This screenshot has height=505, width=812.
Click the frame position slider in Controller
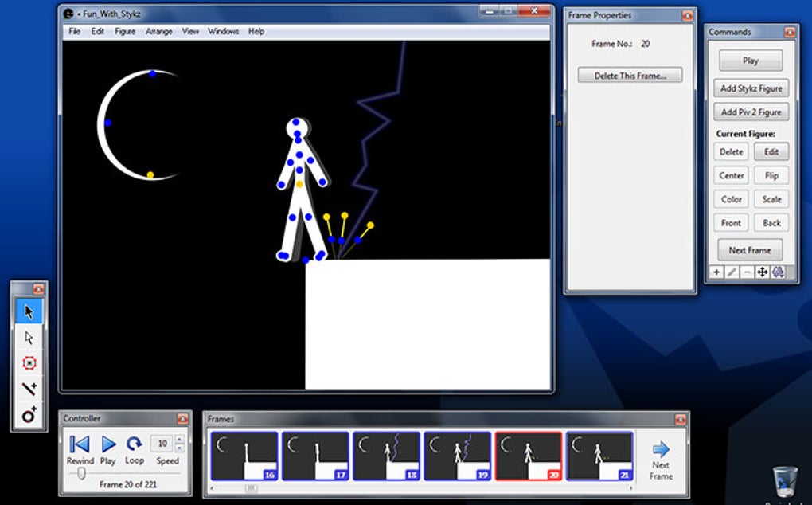81,473
